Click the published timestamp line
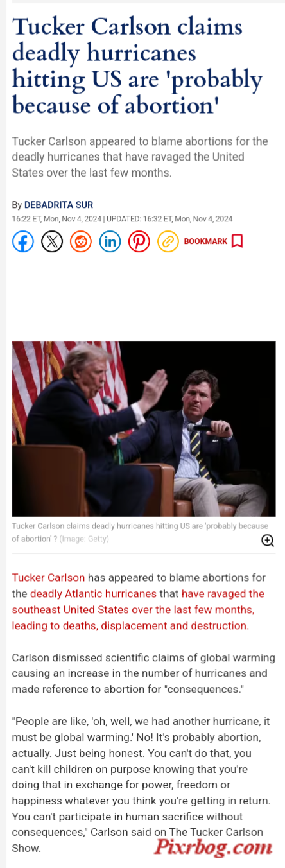 (x=122, y=219)
